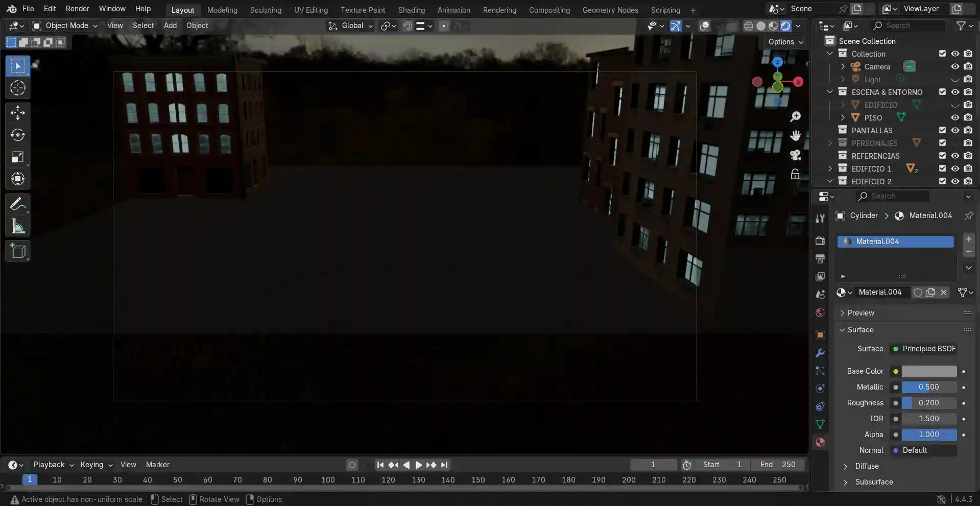Open the Tool properties tab

pyautogui.click(x=820, y=219)
